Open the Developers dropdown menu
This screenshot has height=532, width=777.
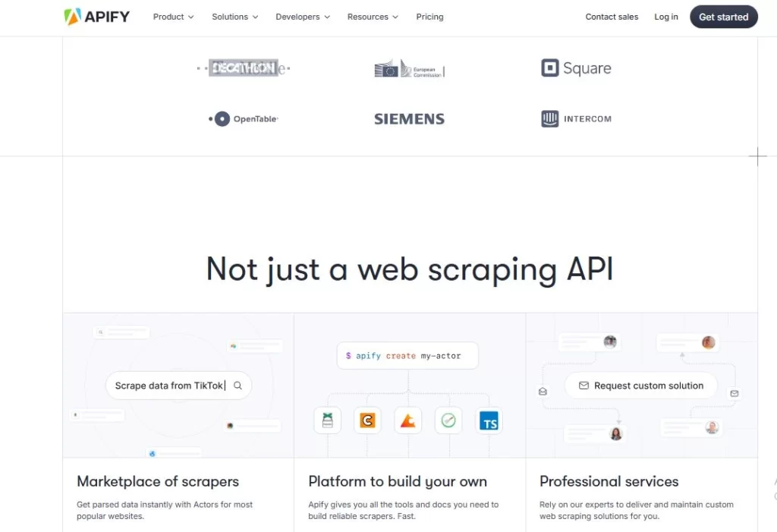[302, 17]
